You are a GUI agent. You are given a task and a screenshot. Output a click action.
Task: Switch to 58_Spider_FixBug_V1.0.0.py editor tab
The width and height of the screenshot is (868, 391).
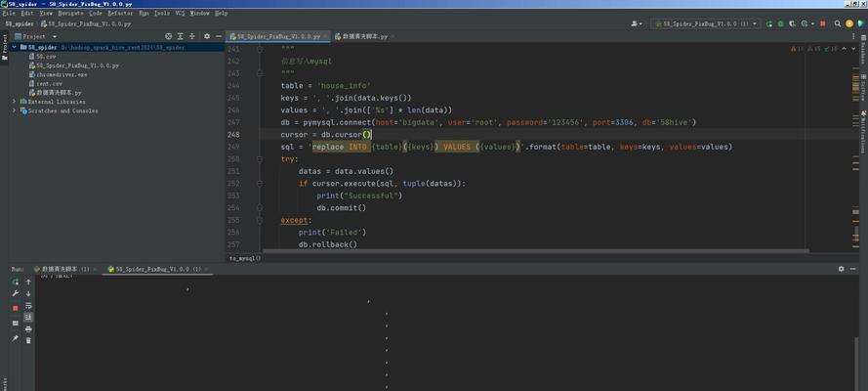tap(278, 36)
